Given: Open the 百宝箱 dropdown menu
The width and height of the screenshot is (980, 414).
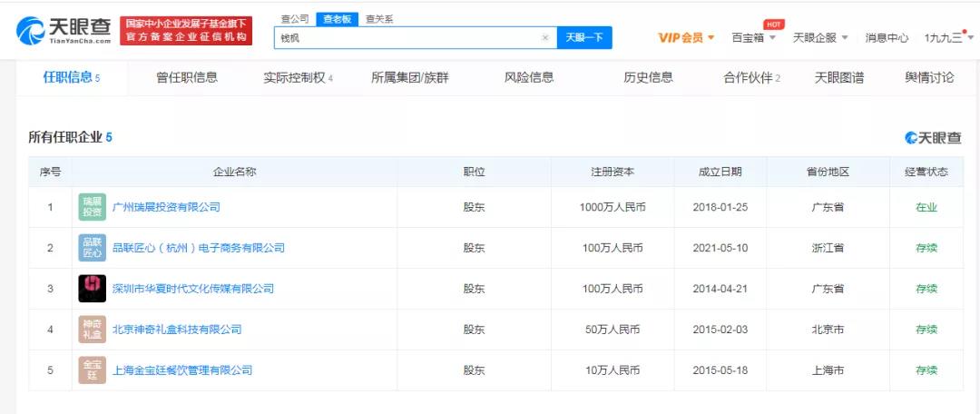Looking at the screenshot, I should 753,38.
